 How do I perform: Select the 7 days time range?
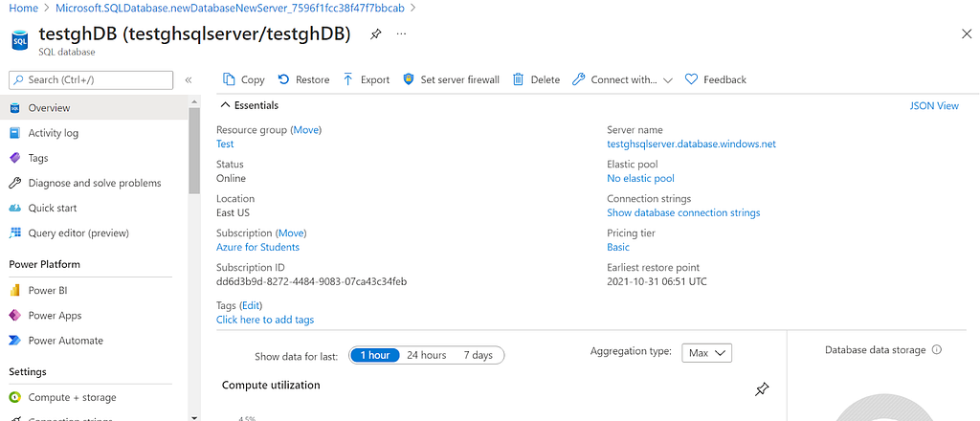coord(479,355)
